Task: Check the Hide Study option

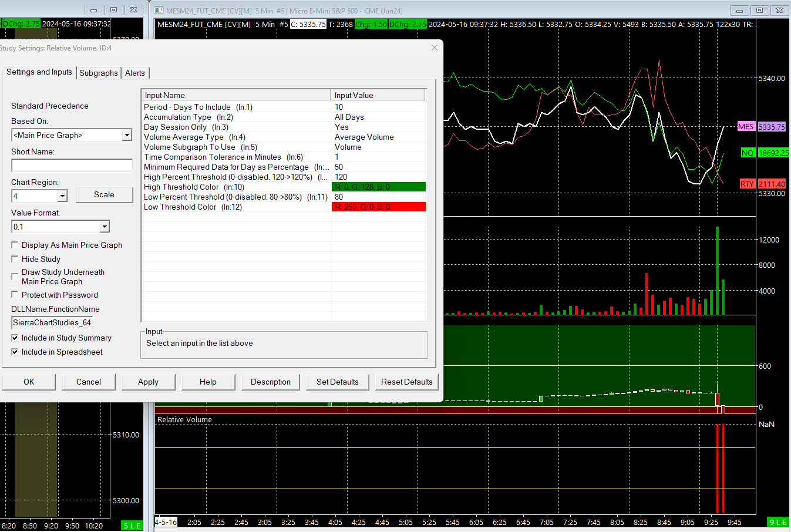Action: (15, 259)
